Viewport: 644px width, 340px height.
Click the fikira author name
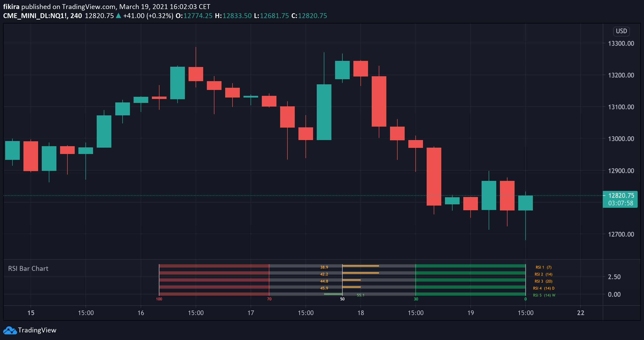point(11,7)
